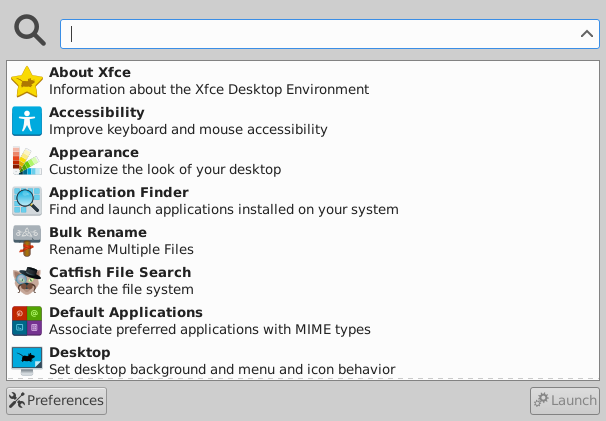Open the Preferences button
This screenshot has height=421, width=606.
(56, 401)
